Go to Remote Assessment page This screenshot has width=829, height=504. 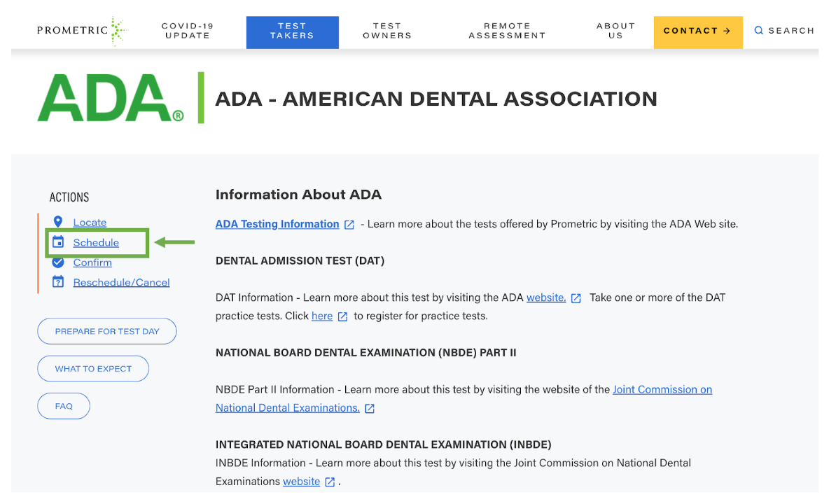507,31
